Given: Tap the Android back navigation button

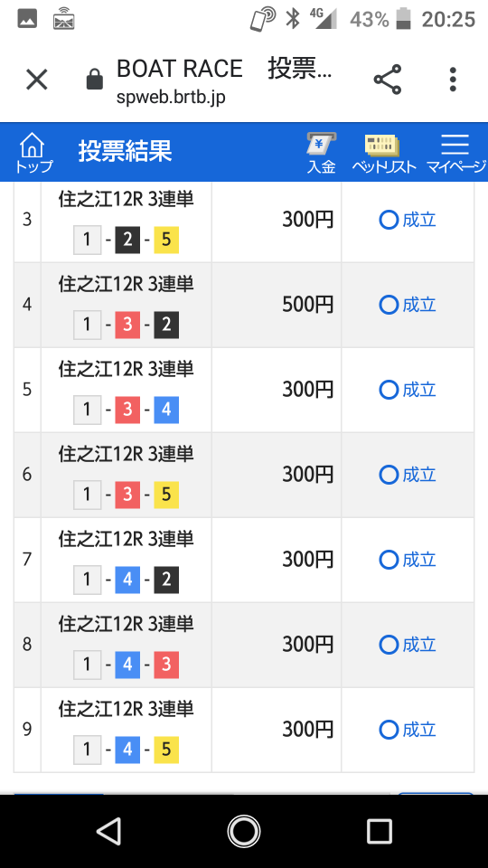Looking at the screenshot, I should tap(109, 831).
